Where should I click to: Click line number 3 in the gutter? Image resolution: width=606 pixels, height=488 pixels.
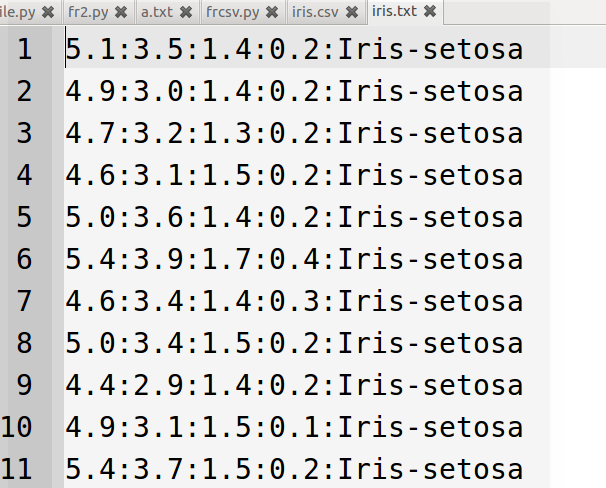24,133
